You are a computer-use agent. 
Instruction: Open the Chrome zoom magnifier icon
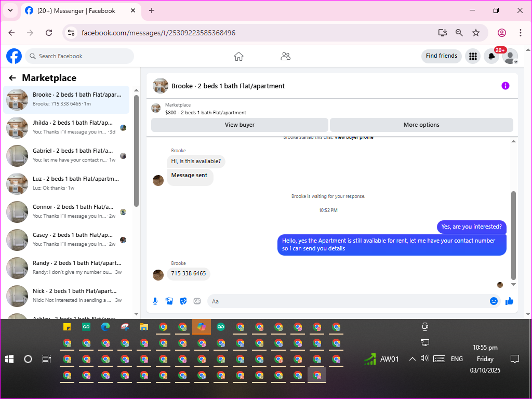pyautogui.click(x=459, y=33)
